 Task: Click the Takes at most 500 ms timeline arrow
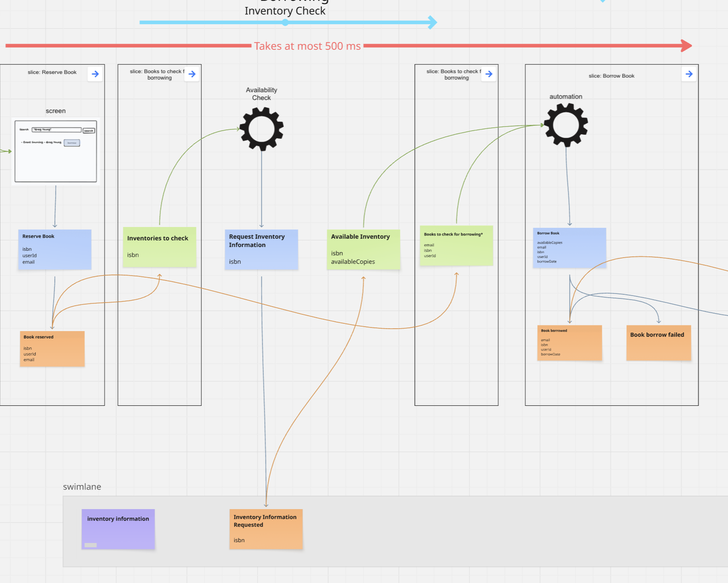[307, 45]
